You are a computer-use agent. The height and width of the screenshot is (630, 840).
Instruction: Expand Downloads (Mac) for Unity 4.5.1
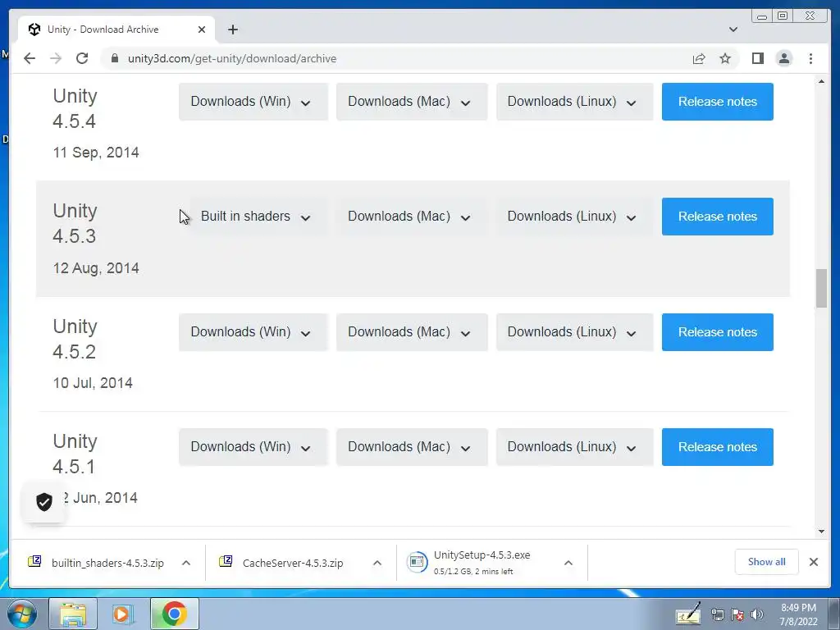tap(412, 447)
